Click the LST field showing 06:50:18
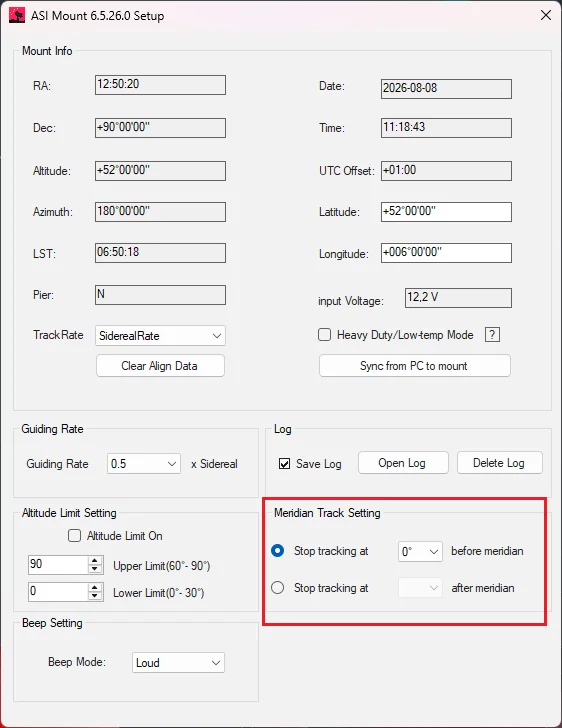 tap(160, 253)
